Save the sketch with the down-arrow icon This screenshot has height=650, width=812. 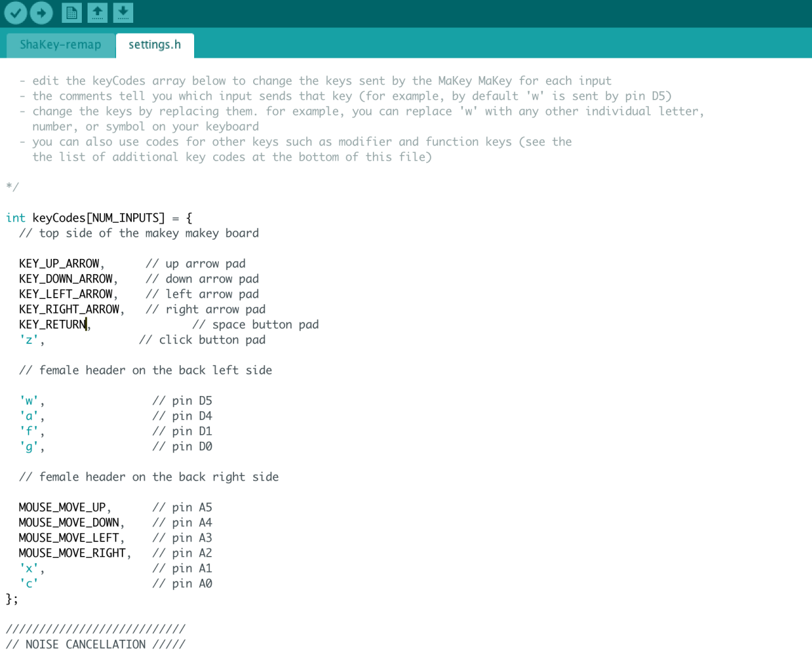123,12
